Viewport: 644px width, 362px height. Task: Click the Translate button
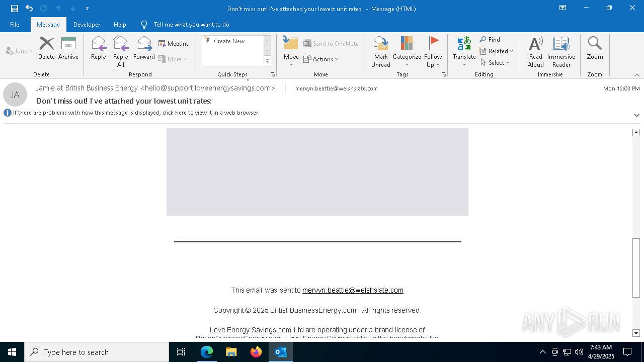tap(464, 52)
